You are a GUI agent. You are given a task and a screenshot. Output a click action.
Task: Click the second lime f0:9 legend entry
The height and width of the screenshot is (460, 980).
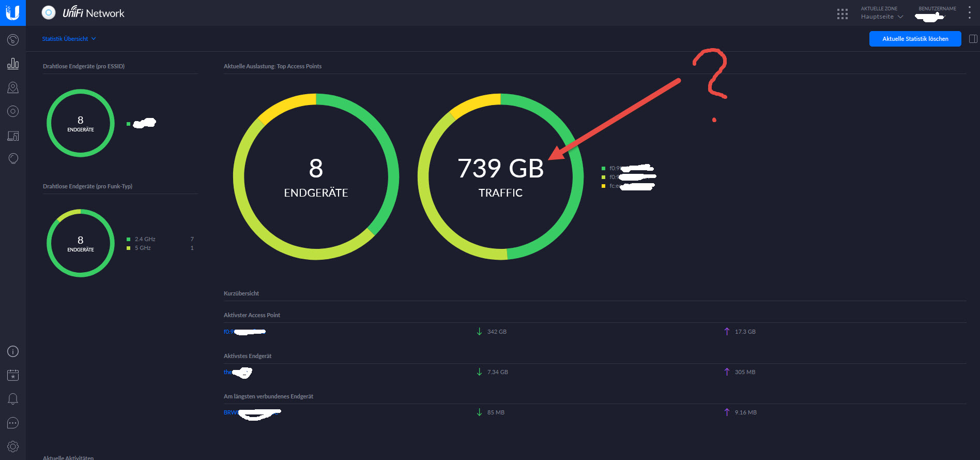pyautogui.click(x=628, y=177)
